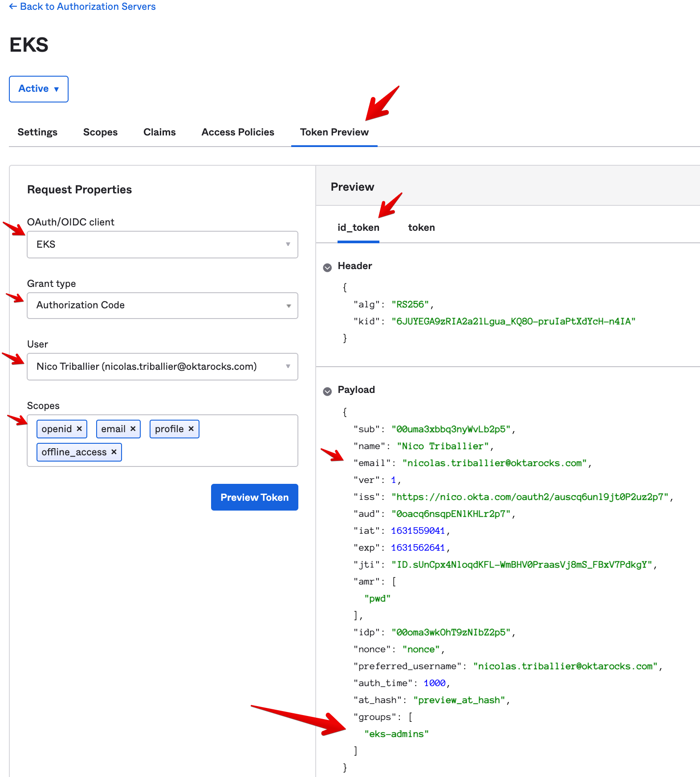Remove the profile scope tag

point(191,429)
